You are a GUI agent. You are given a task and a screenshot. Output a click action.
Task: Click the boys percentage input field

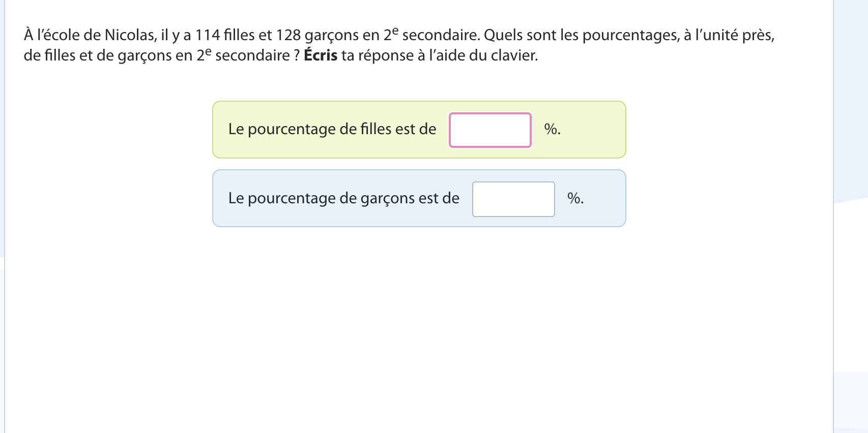[513, 199]
